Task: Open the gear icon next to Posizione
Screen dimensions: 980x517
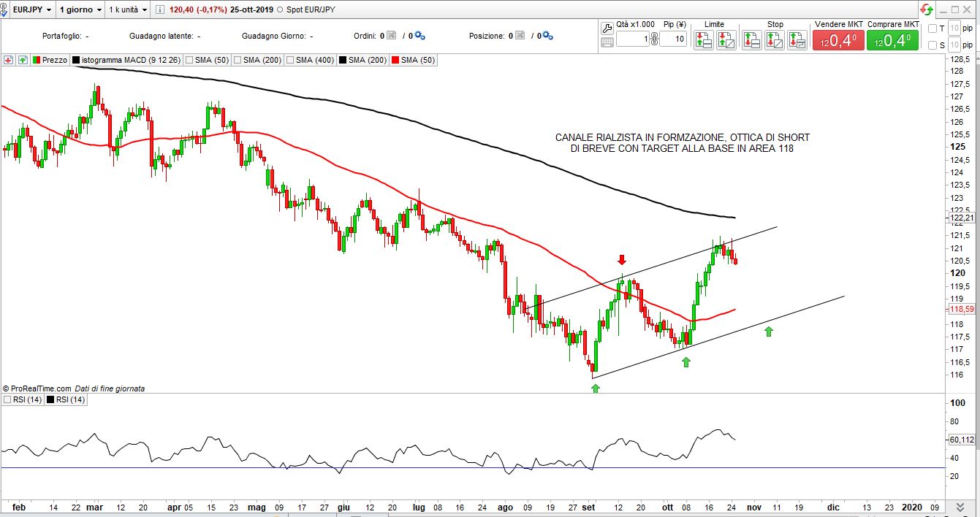Action: [548, 36]
